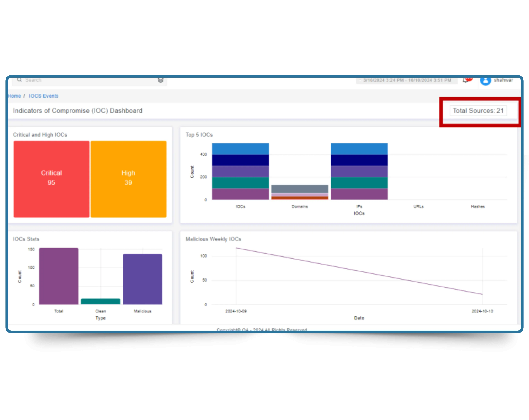The image size is (529, 420).
Task: Click the Total bar in IOCs Stats
Action: click(x=59, y=276)
